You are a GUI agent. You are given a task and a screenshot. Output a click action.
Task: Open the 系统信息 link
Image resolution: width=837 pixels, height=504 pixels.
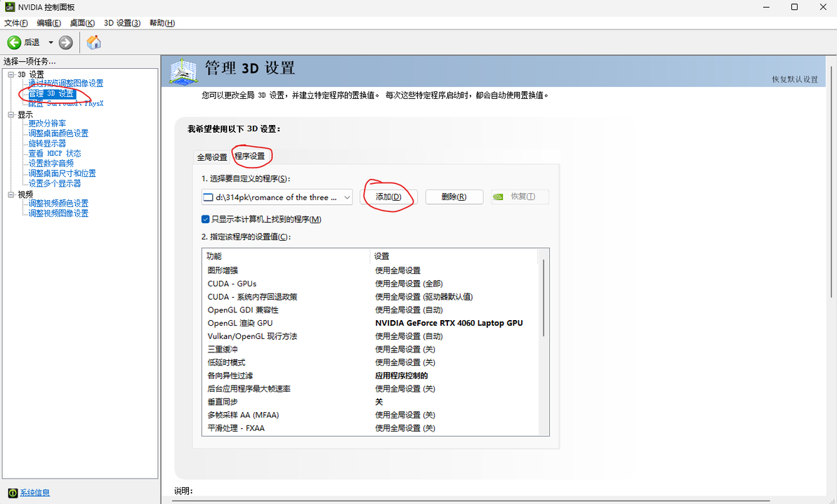click(x=34, y=492)
